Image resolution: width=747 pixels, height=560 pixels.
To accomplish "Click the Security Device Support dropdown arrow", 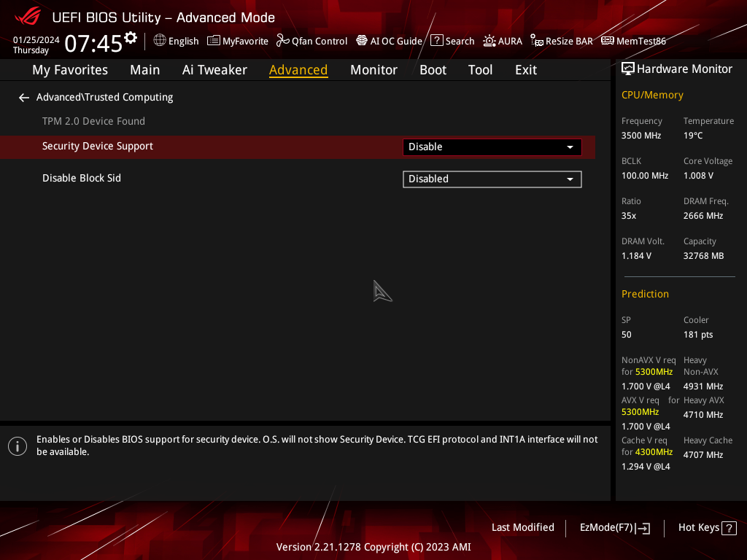I will point(570,147).
